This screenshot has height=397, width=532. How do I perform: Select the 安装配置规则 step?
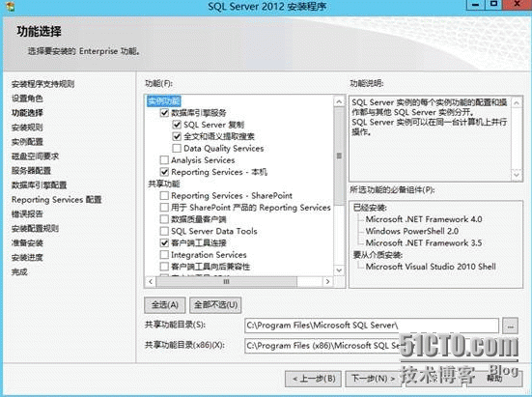[35, 228]
